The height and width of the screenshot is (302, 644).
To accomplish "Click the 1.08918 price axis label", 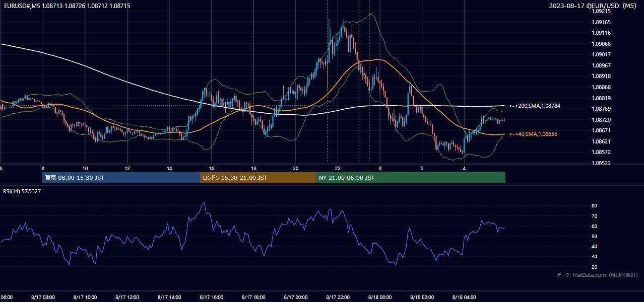I will (601, 76).
